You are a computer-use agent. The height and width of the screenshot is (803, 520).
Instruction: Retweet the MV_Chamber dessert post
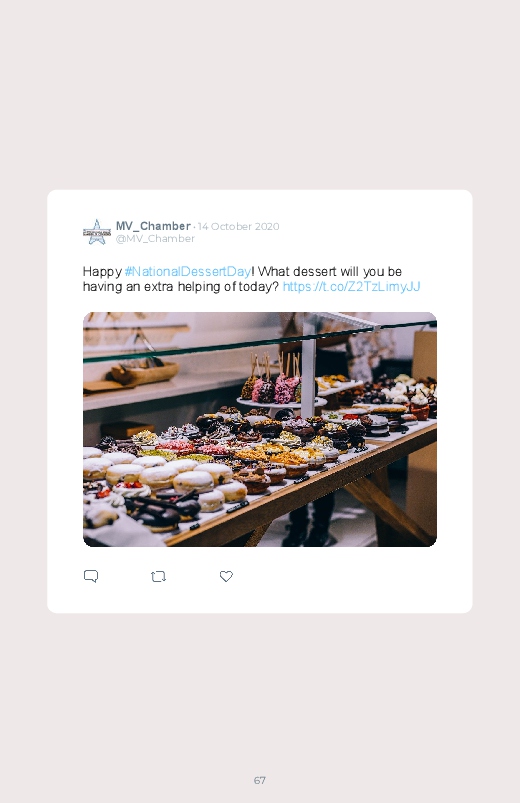(x=158, y=577)
